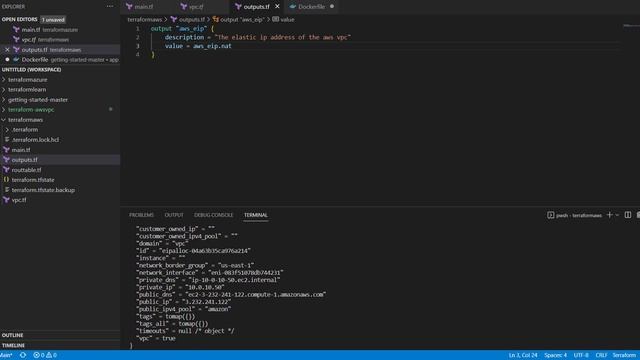
Task: Close outputs.tf in Open Editors list
Action: click(7, 50)
